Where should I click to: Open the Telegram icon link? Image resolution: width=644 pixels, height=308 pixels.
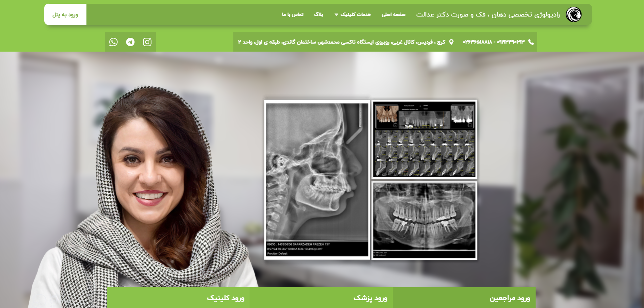point(130,42)
